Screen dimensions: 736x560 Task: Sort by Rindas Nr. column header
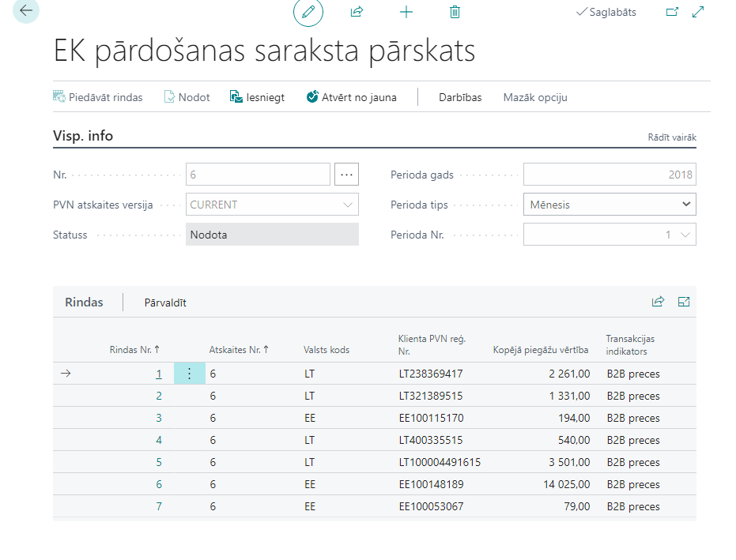pyautogui.click(x=134, y=349)
